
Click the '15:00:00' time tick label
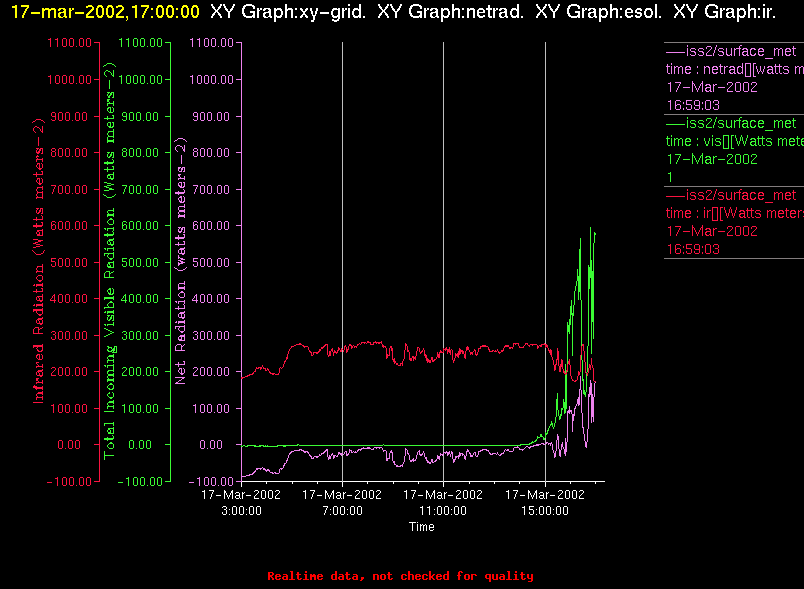pos(545,511)
